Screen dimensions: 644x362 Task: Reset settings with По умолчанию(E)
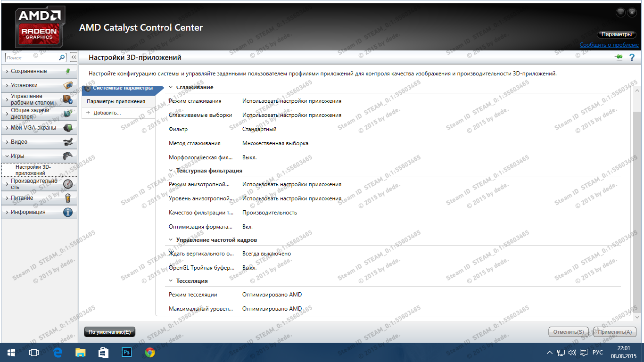109,332
